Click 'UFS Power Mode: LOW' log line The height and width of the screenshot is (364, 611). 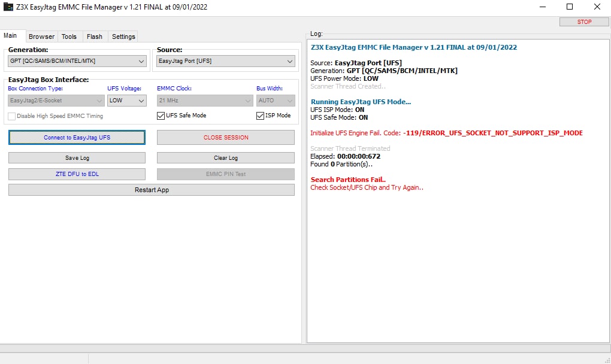point(344,78)
